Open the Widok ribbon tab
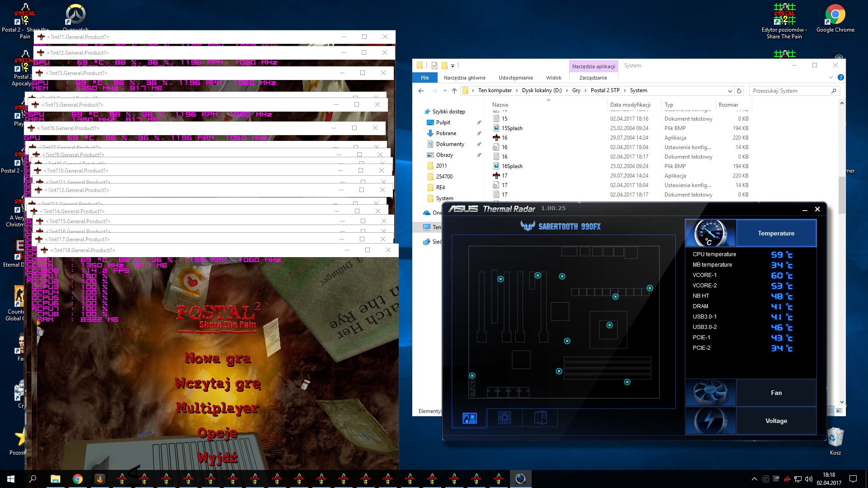 [553, 78]
